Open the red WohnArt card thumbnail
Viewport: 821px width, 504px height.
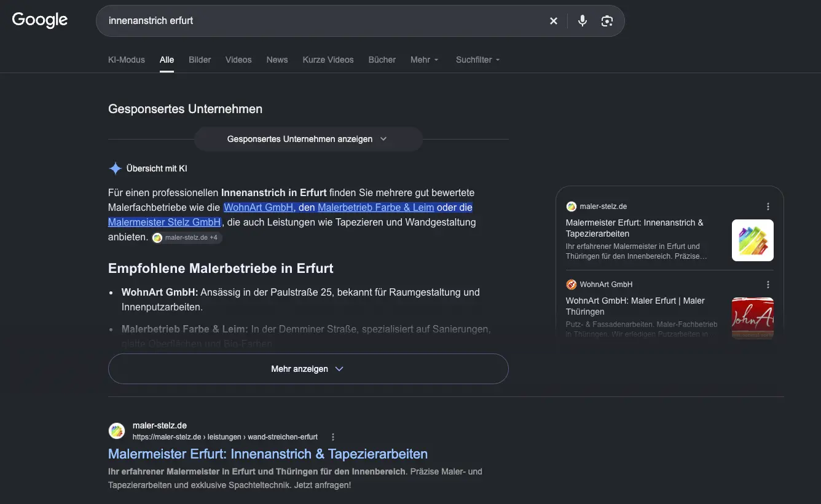pyautogui.click(x=753, y=318)
